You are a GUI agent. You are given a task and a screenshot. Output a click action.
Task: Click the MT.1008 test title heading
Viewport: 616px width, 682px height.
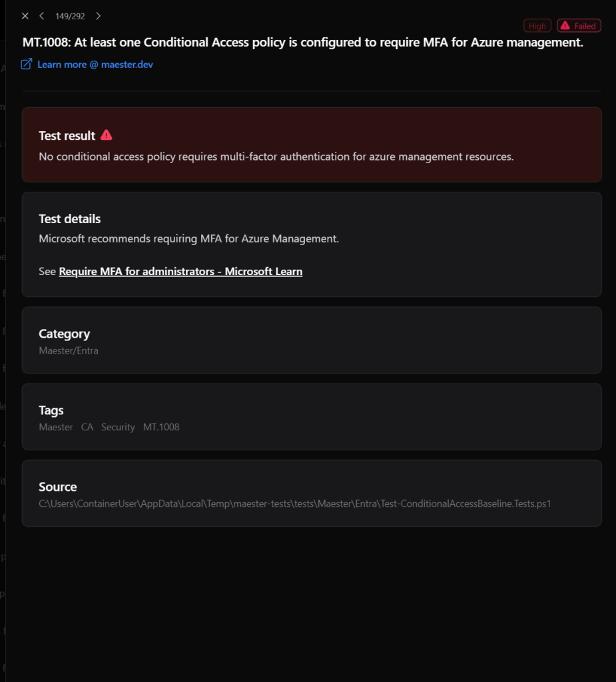(x=303, y=42)
